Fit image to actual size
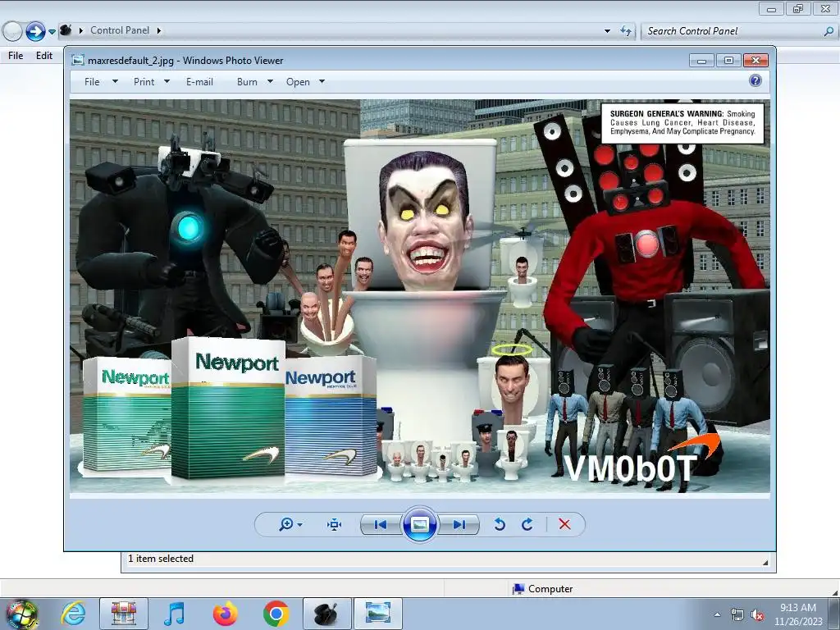Image resolution: width=840 pixels, height=630 pixels. pos(335,524)
